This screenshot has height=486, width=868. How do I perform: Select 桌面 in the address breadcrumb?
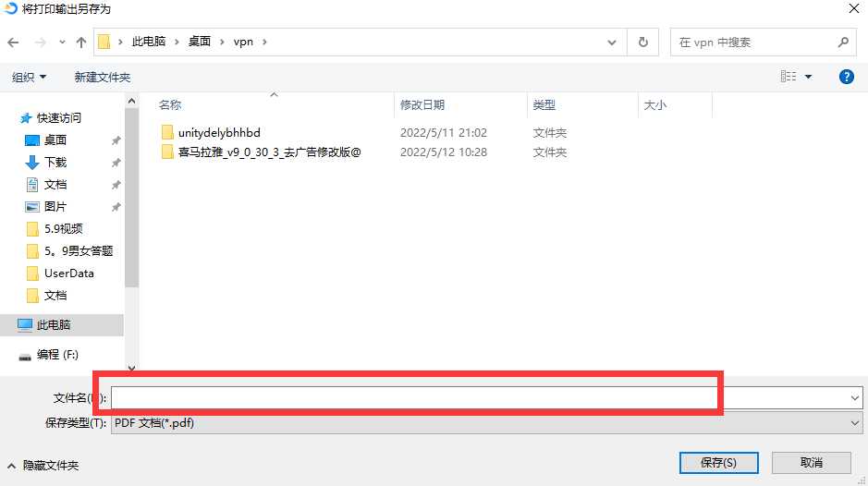(x=200, y=42)
